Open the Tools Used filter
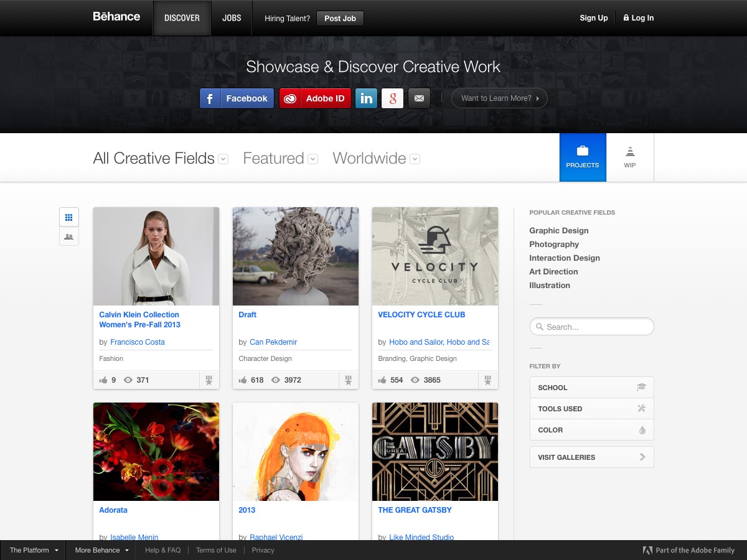This screenshot has height=560, width=747. click(x=592, y=409)
